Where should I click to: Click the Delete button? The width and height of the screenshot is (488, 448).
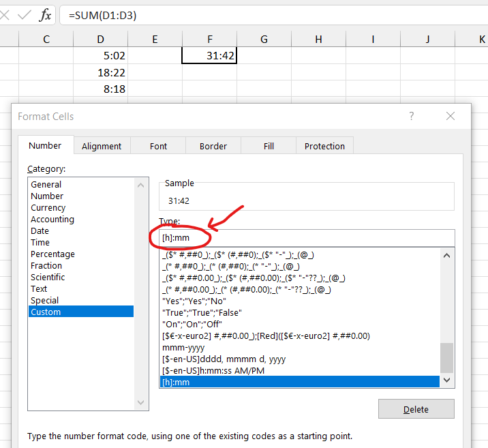click(x=416, y=409)
